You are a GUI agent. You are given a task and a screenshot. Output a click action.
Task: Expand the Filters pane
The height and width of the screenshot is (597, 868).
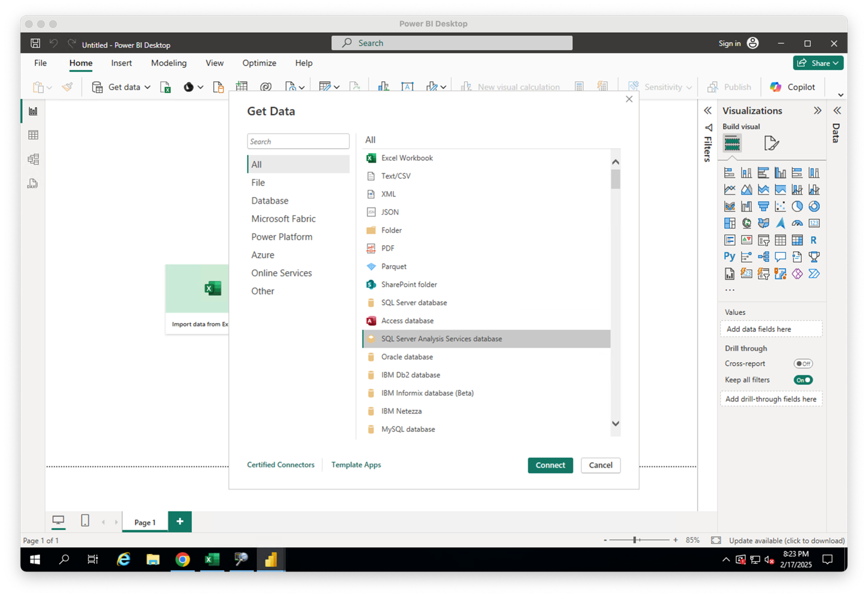[707, 111]
